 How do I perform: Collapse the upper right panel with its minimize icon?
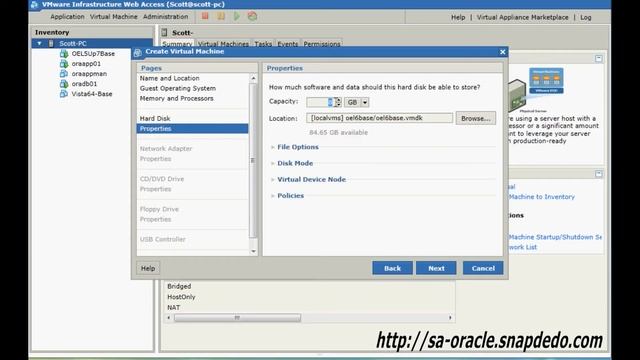point(598,58)
